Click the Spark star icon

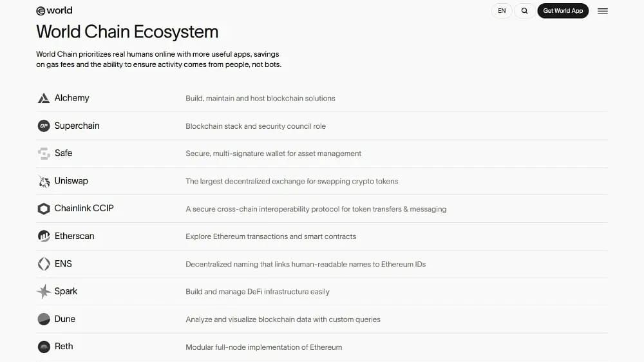44,291
